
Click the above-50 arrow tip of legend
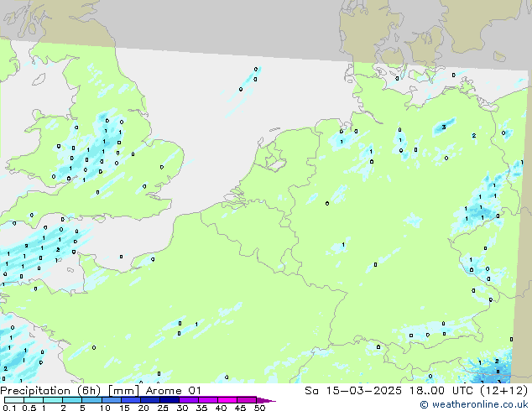[266, 401]
